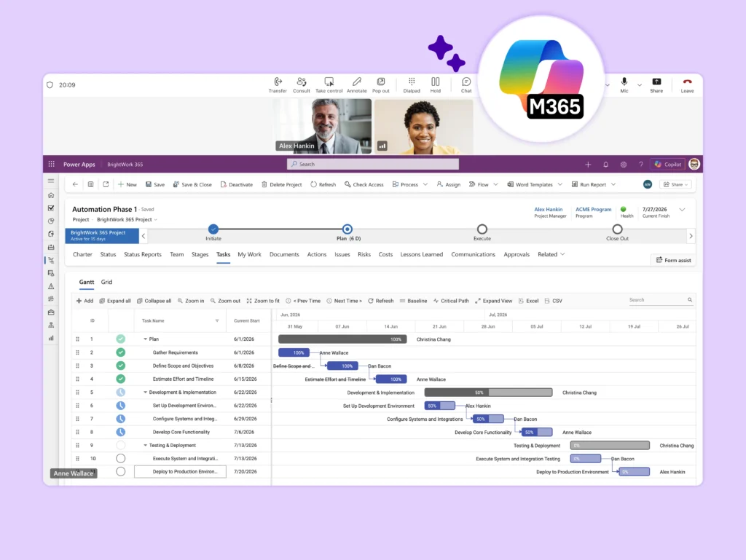
Task: Toggle the Critical Path view
Action: point(450,301)
